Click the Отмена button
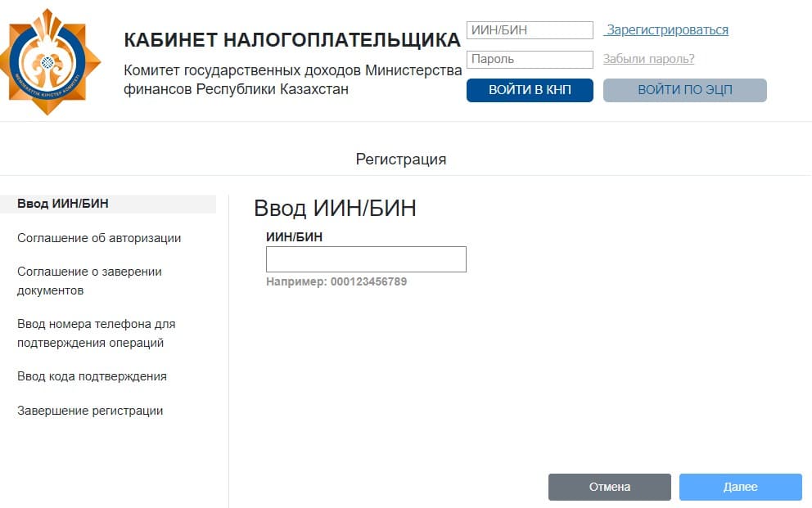Screen dimensions: 812x508 pyautogui.click(x=610, y=487)
